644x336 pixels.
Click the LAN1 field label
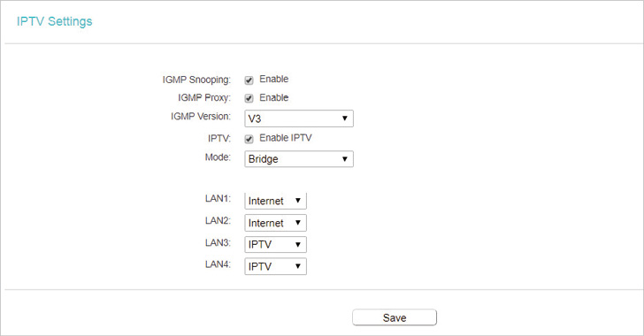(x=218, y=198)
